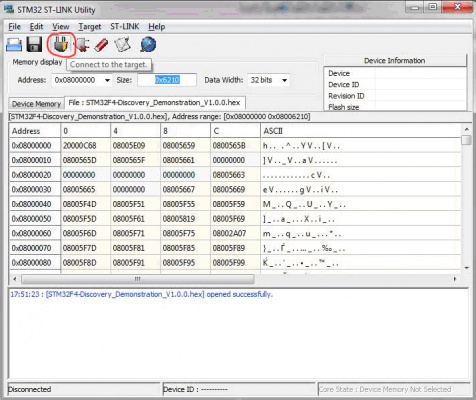Screen dimensions: 476x400
Task: Click the Device ID status bar entry
Action: (238, 389)
